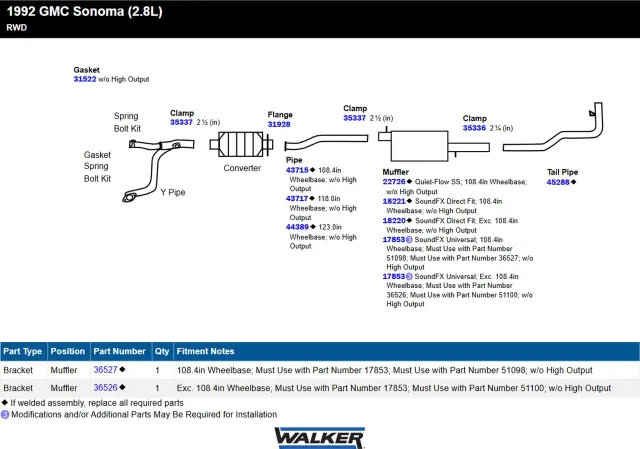Click fitment notes of 36526 row
The image size is (640, 449).
pos(394,388)
